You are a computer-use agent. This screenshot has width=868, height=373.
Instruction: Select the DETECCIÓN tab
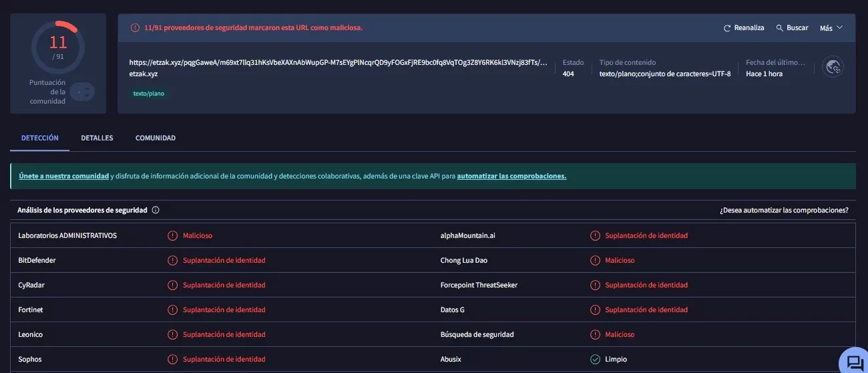(39, 138)
